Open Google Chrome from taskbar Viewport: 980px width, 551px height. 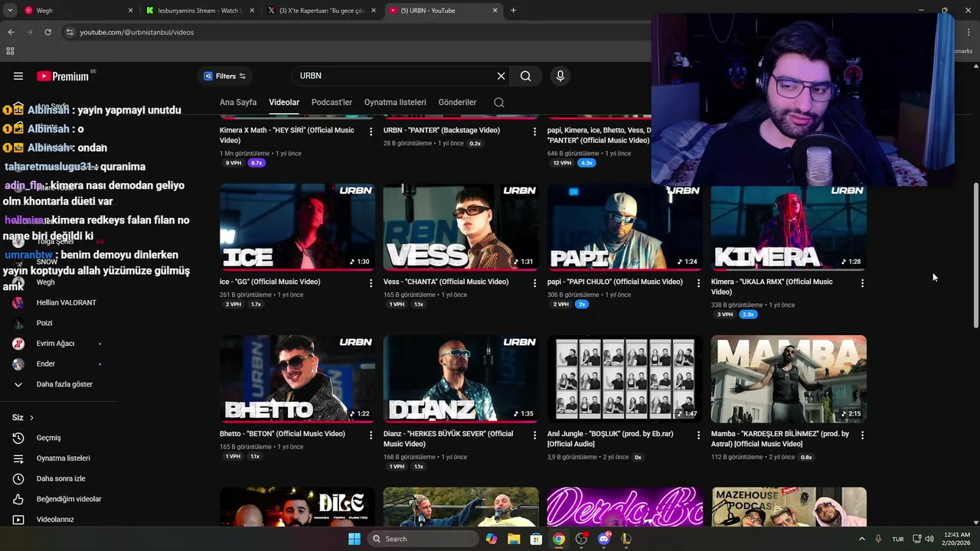point(559,539)
